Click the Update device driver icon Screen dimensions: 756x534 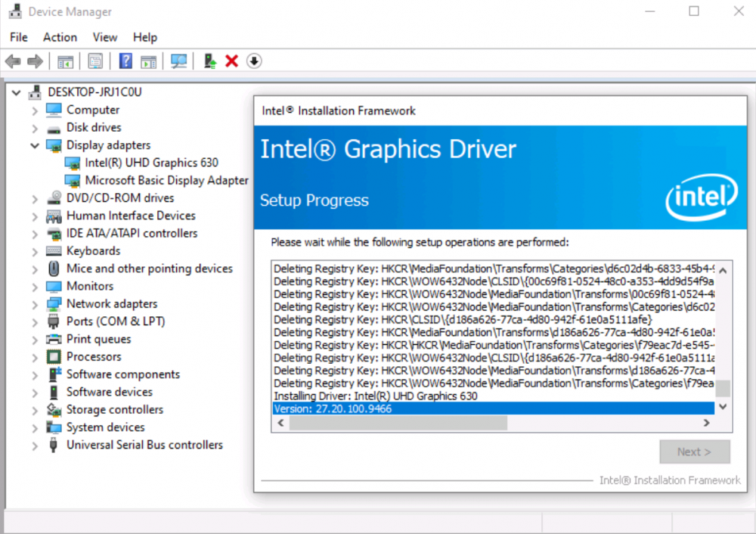(209, 61)
